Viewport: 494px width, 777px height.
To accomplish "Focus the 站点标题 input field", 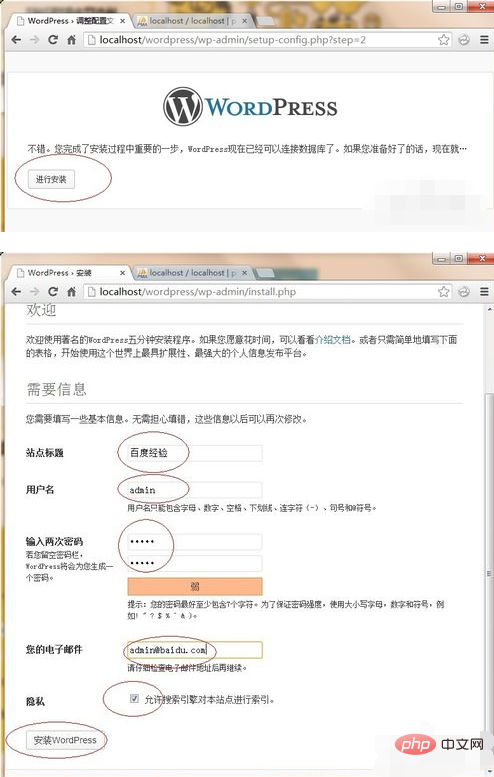I will (x=195, y=453).
